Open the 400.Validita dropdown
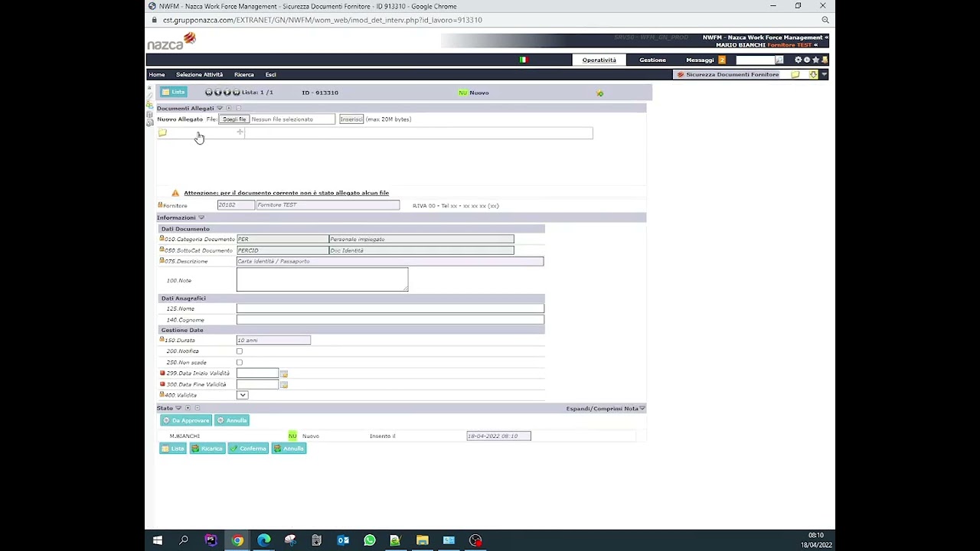Screen dimensions: 980x551 coord(242,395)
